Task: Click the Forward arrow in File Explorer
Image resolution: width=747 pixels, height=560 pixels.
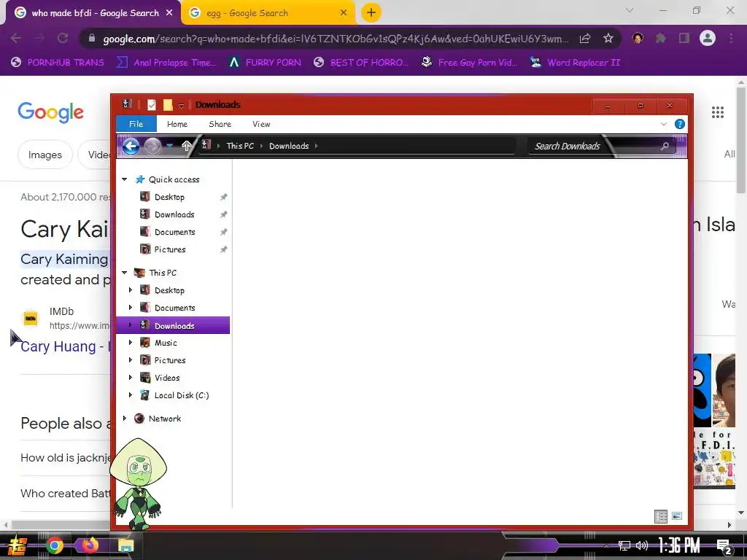Action: click(x=152, y=146)
